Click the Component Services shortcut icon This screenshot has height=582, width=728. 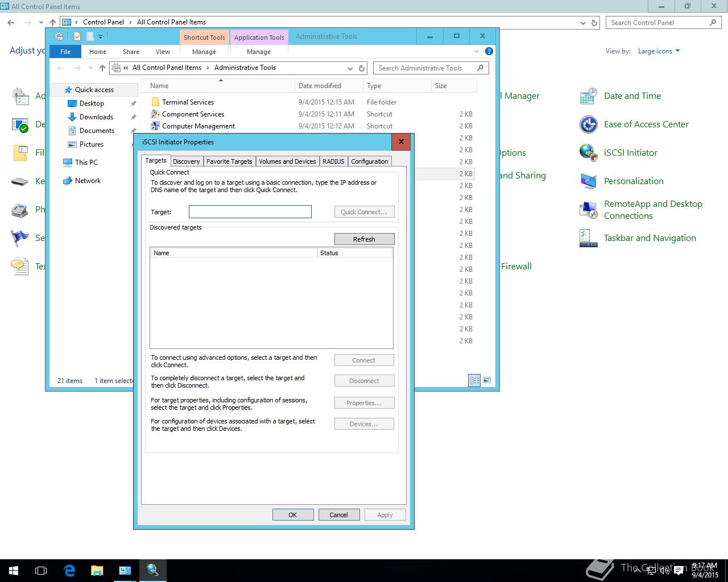pyautogui.click(x=155, y=114)
